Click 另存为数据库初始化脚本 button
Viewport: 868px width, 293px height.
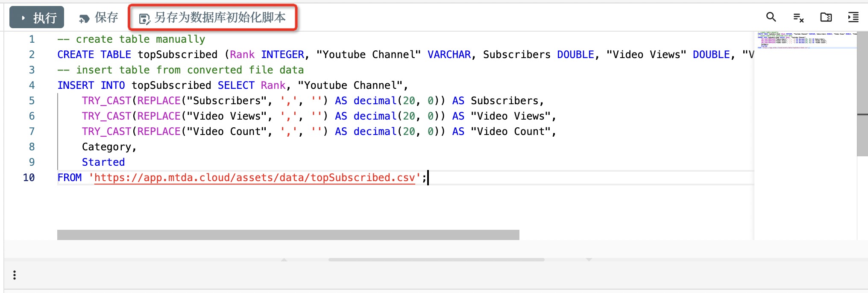click(213, 18)
